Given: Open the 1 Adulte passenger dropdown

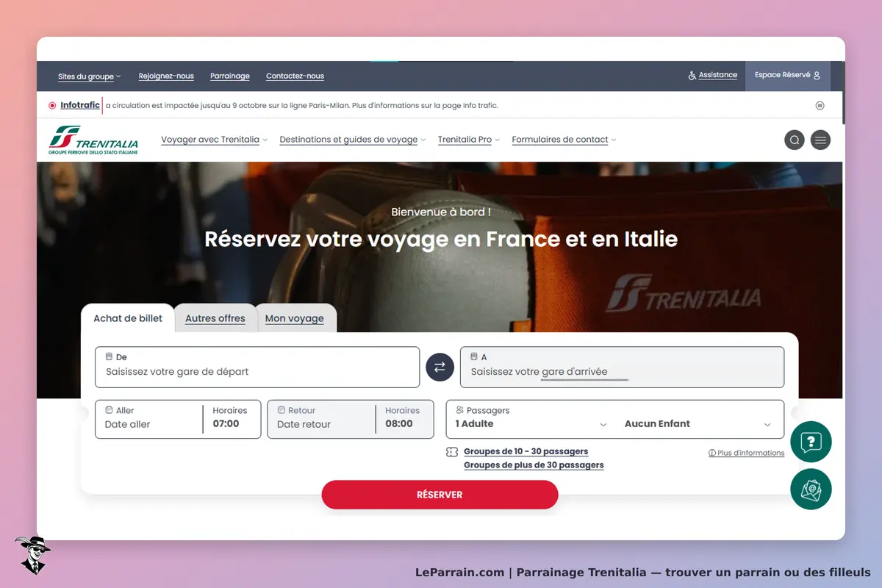Looking at the screenshot, I should click(531, 424).
